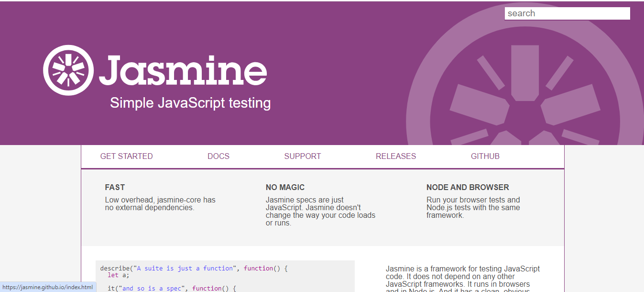Click the "Simple JavaScript testing" tagline

tap(190, 103)
